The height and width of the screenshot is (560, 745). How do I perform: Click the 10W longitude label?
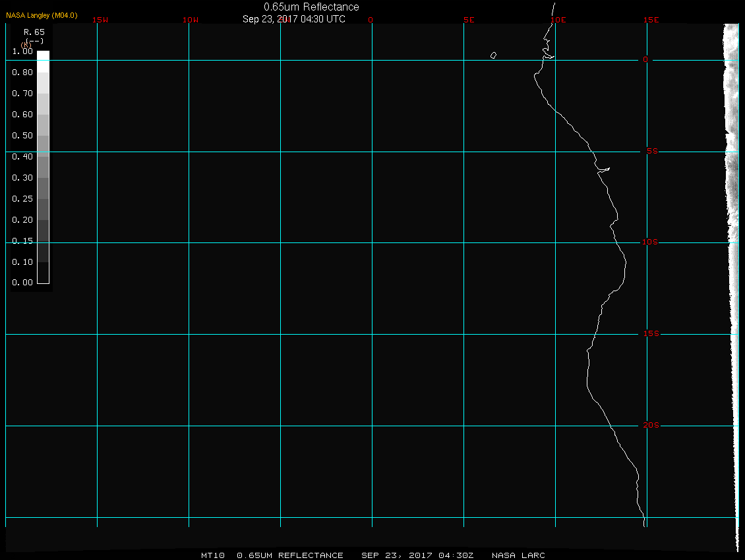click(x=191, y=20)
